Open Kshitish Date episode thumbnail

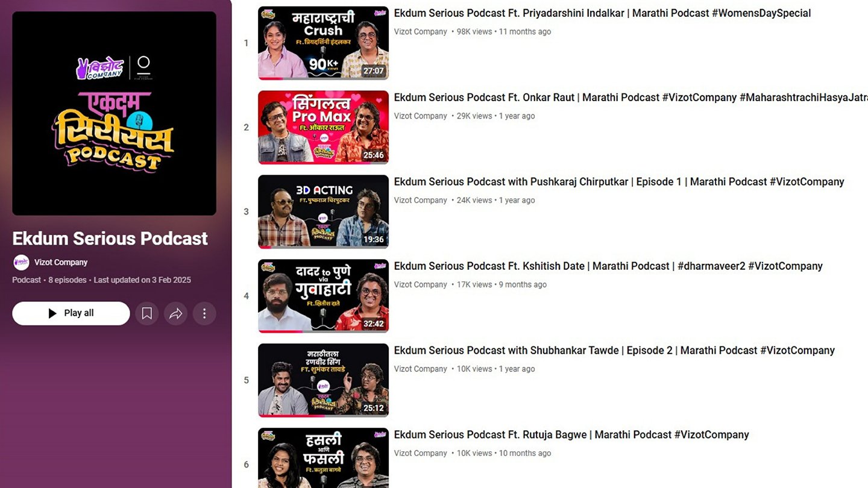coord(323,296)
